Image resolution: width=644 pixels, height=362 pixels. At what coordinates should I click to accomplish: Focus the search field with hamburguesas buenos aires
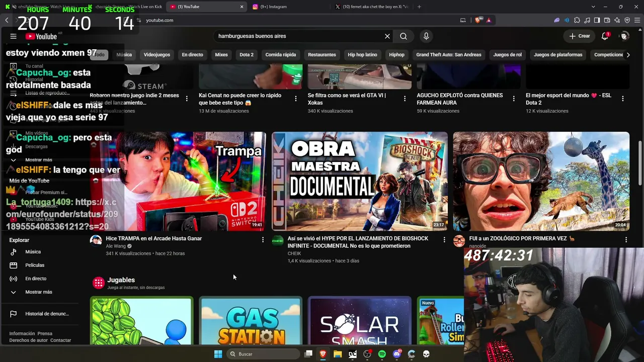pyautogui.click(x=299, y=36)
